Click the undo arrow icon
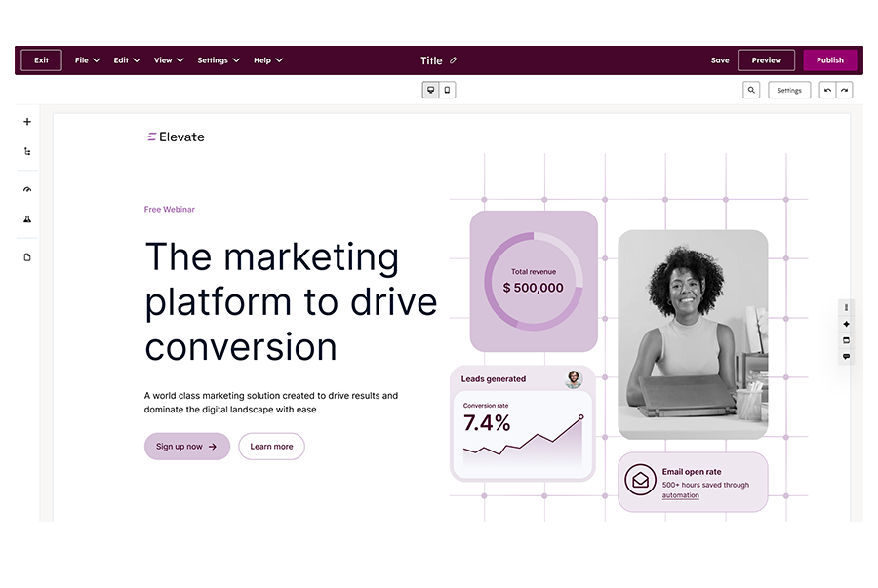Viewport: 878px width, 588px height. tap(828, 90)
